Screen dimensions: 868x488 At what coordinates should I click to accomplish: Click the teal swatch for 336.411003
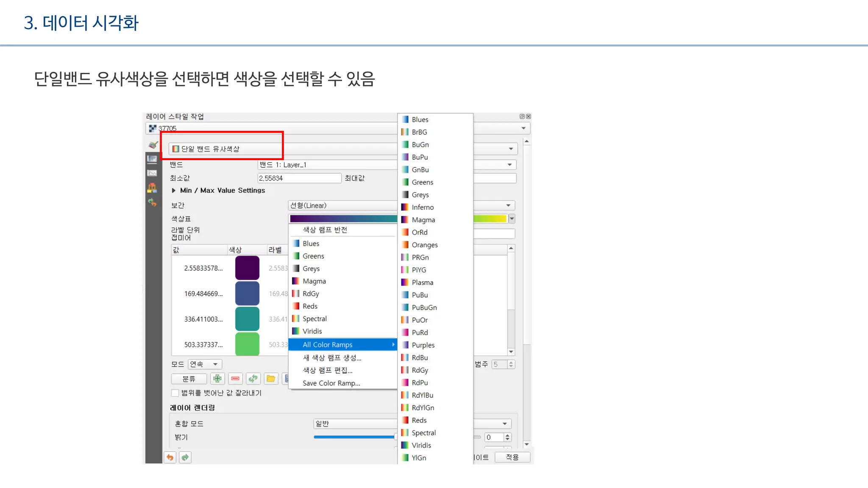[247, 319]
